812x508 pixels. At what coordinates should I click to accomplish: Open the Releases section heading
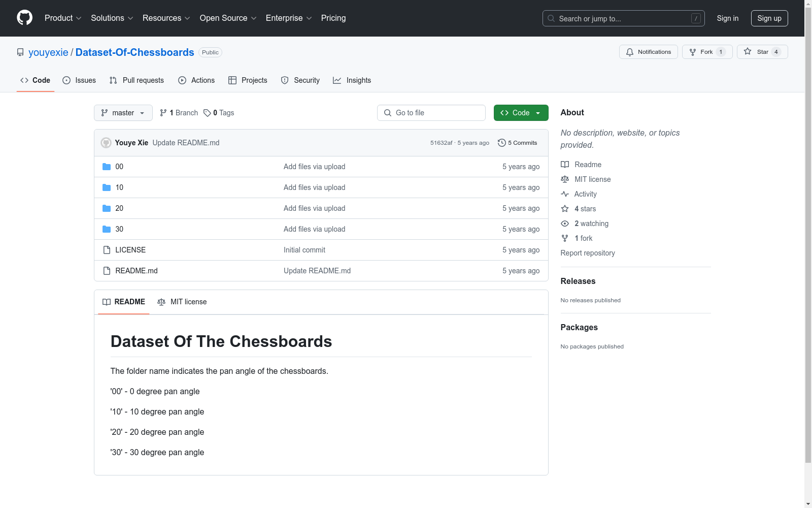578,281
